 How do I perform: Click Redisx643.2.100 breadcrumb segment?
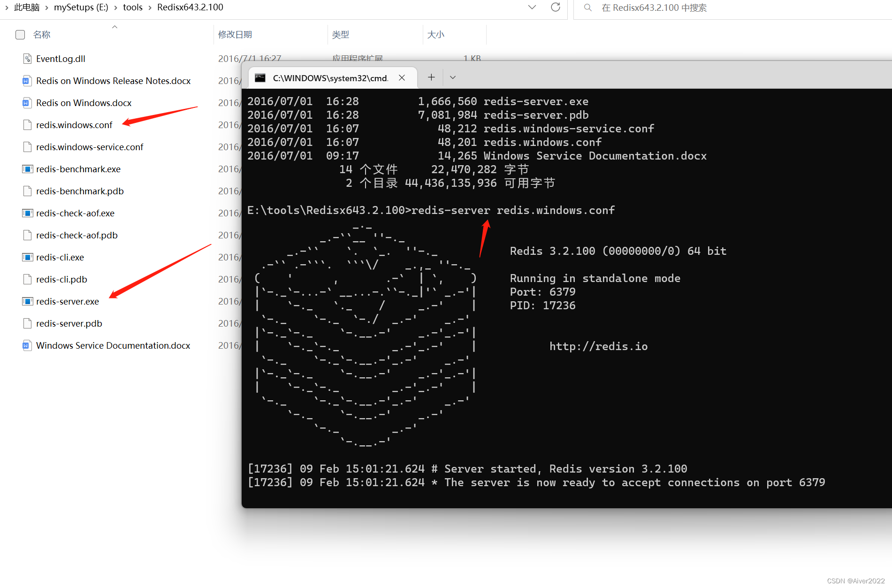[190, 8]
